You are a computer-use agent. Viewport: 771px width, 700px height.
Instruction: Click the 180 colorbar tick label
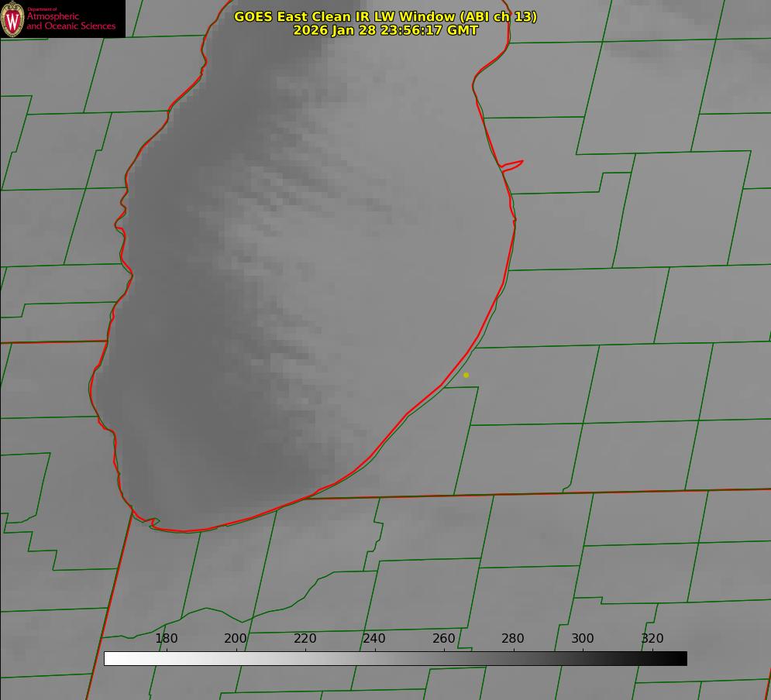167,639
